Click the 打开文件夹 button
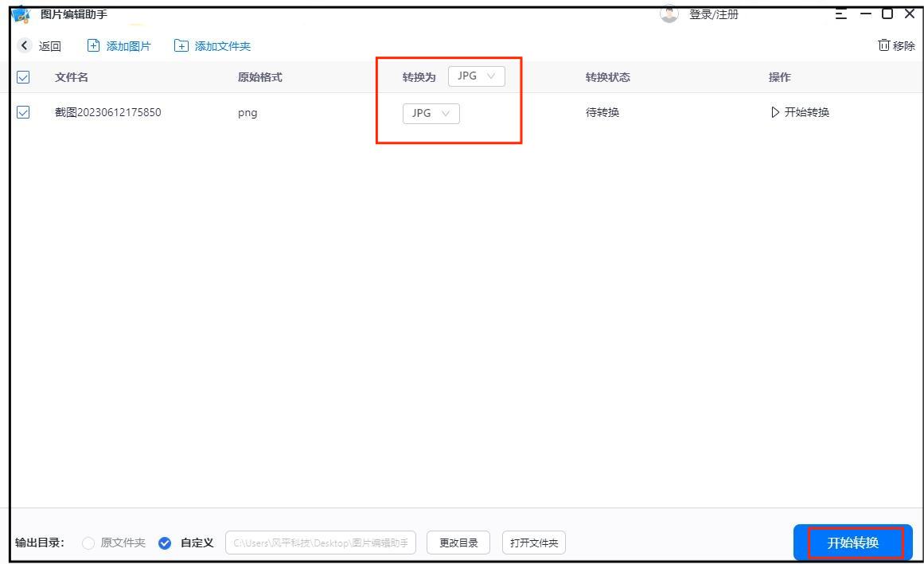The image size is (924, 564). [533, 543]
